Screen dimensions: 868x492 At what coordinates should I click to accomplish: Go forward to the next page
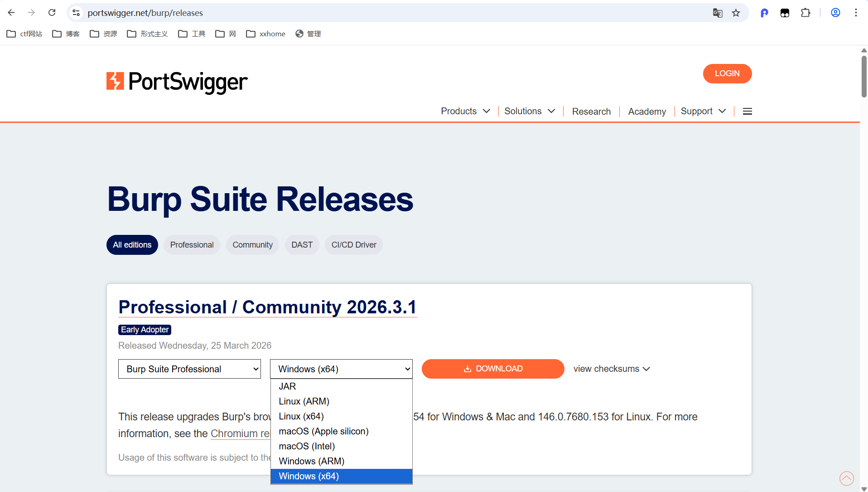point(31,13)
